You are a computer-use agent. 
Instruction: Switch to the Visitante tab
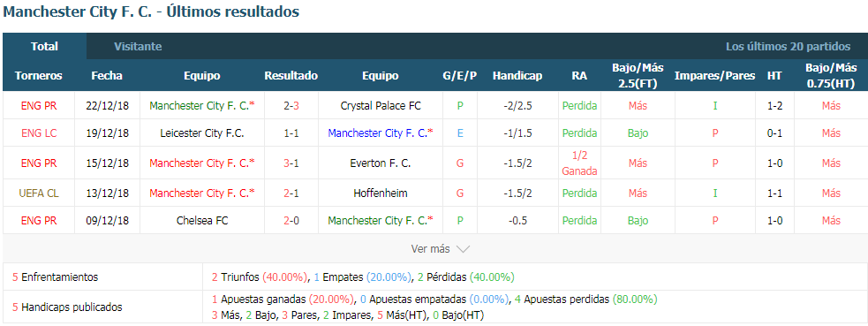138,47
